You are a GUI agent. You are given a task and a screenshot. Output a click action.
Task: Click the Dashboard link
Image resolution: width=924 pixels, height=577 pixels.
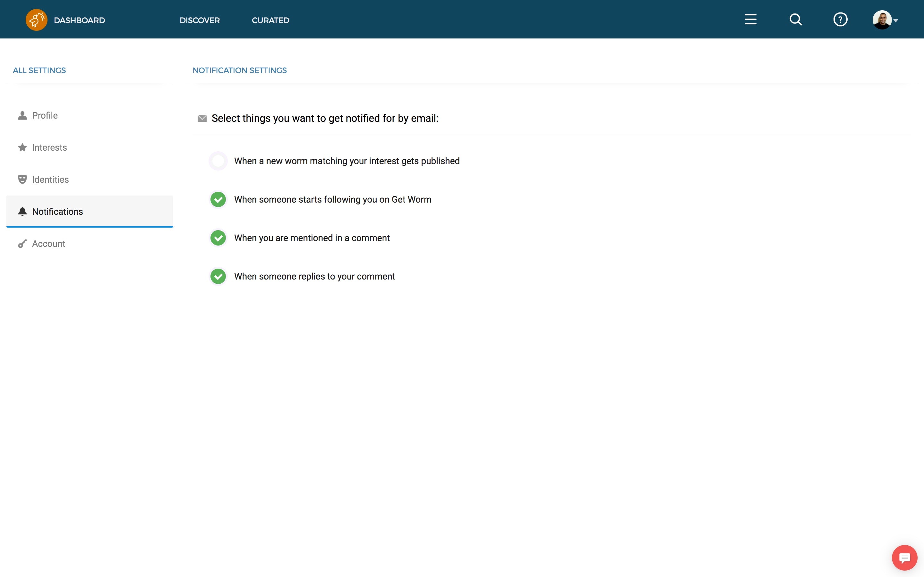(x=80, y=20)
